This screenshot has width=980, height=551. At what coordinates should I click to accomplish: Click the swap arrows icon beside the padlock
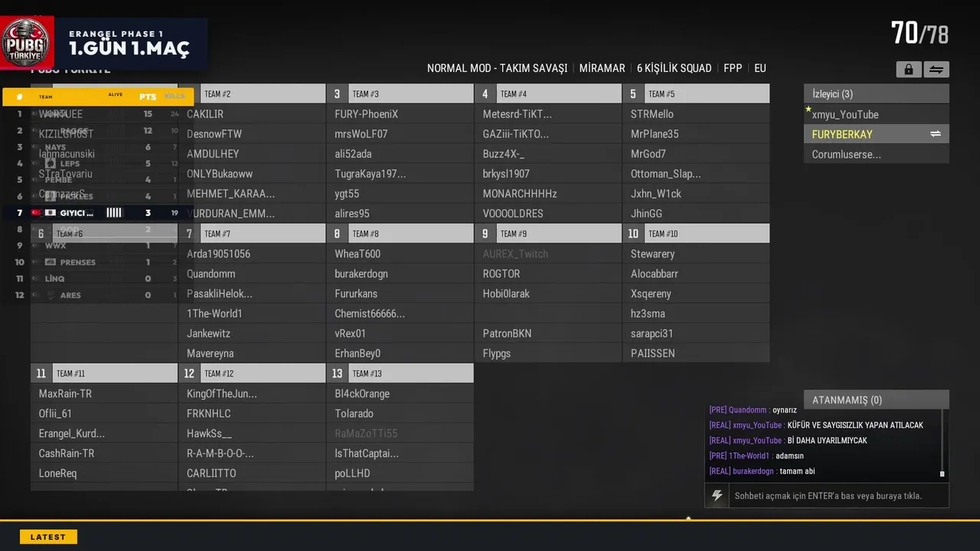tap(936, 70)
